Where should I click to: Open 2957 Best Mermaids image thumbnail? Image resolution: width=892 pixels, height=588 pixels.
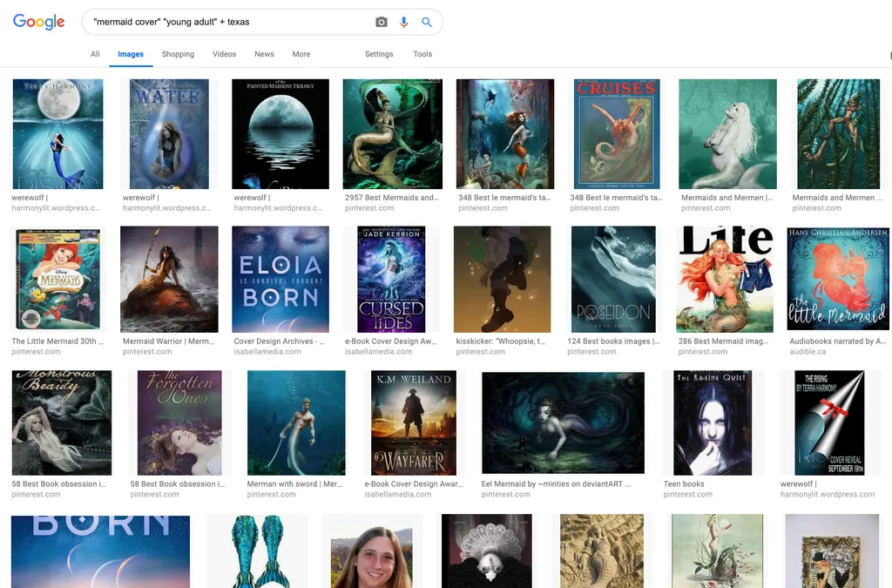point(393,134)
